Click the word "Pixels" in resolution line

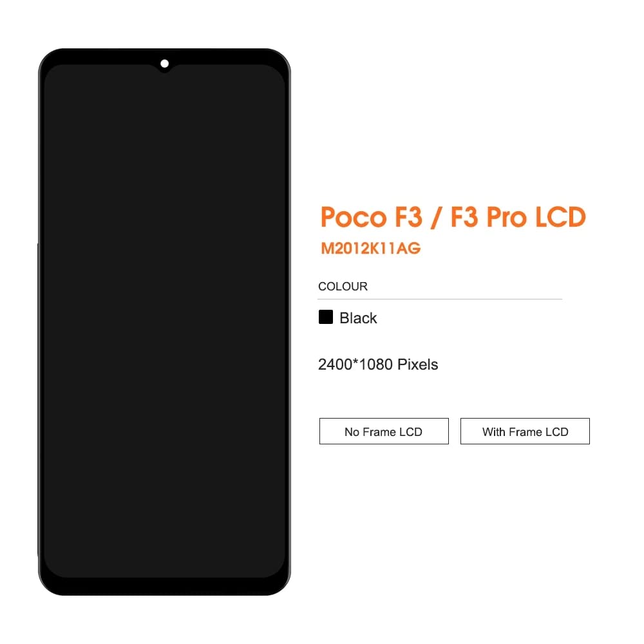418,365
